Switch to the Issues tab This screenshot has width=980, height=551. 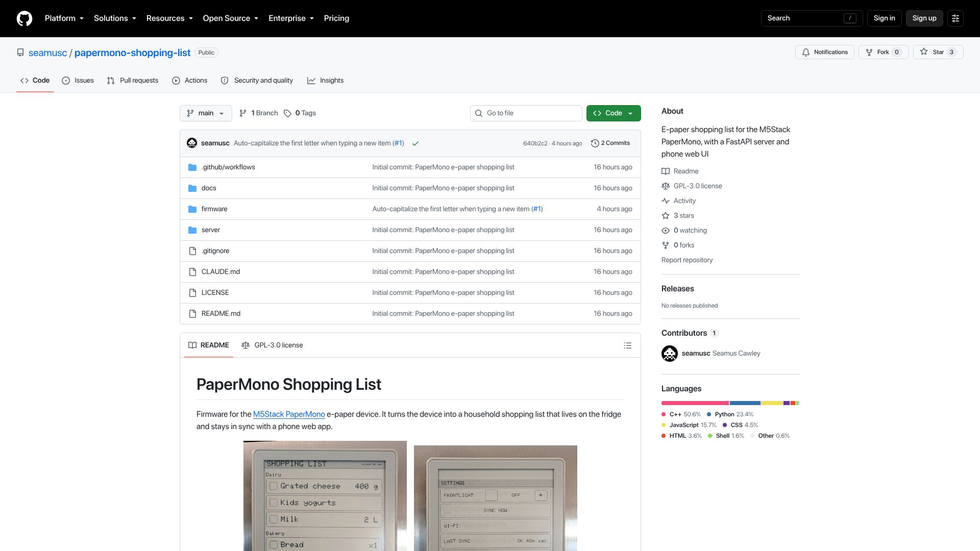[x=78, y=81]
